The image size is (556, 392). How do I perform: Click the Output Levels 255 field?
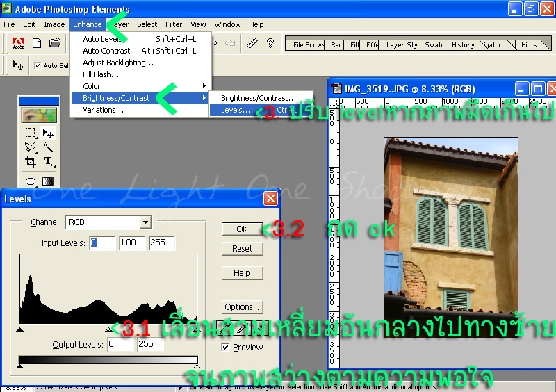(x=150, y=344)
